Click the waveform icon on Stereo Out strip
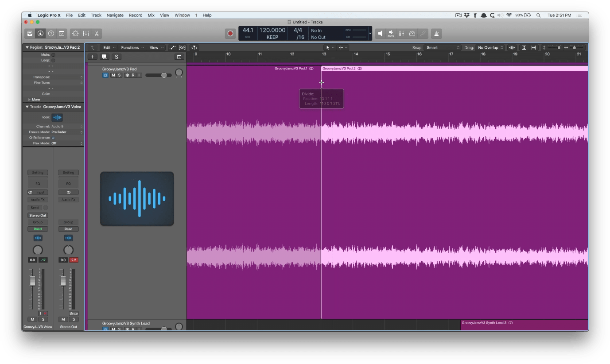This screenshot has height=364, width=610. [68, 238]
